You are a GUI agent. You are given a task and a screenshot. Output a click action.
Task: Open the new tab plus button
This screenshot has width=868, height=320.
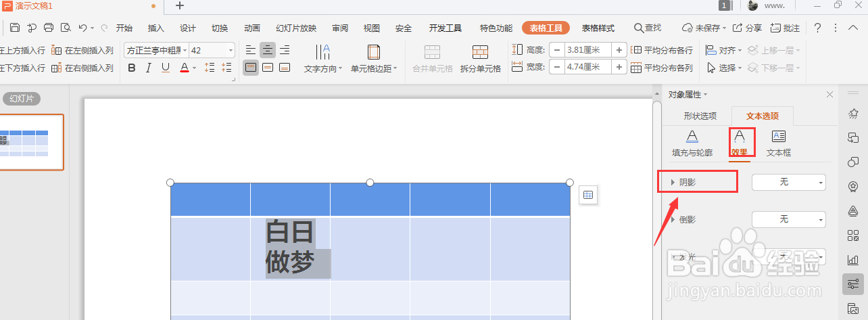tap(180, 6)
